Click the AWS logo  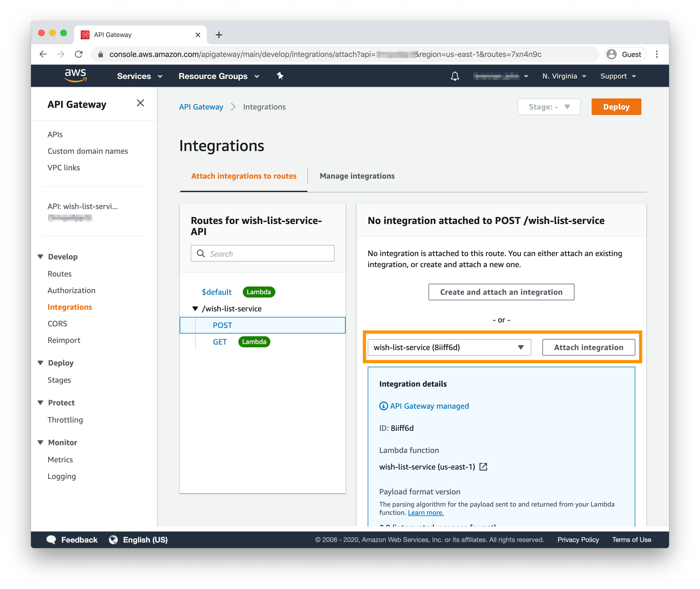click(75, 75)
